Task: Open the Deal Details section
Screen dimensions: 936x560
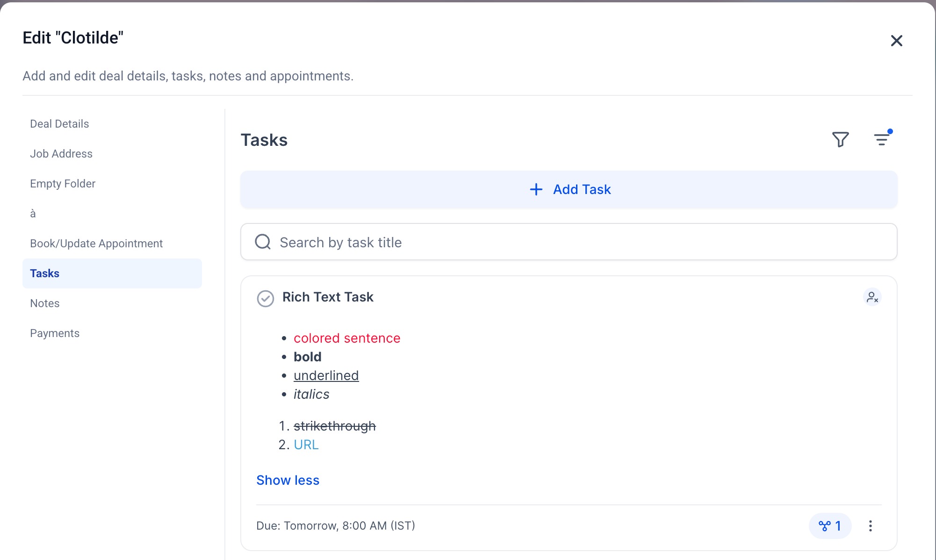Action: click(x=59, y=124)
